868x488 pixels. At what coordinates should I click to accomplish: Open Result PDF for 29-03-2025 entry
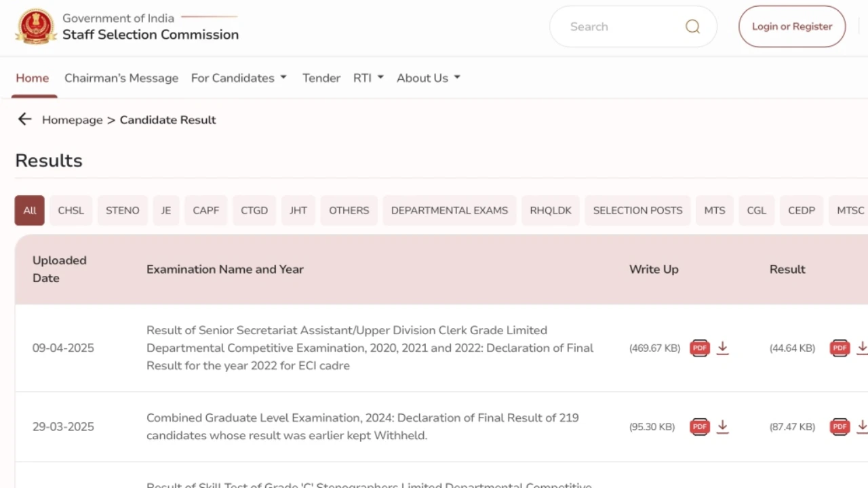coord(840,427)
